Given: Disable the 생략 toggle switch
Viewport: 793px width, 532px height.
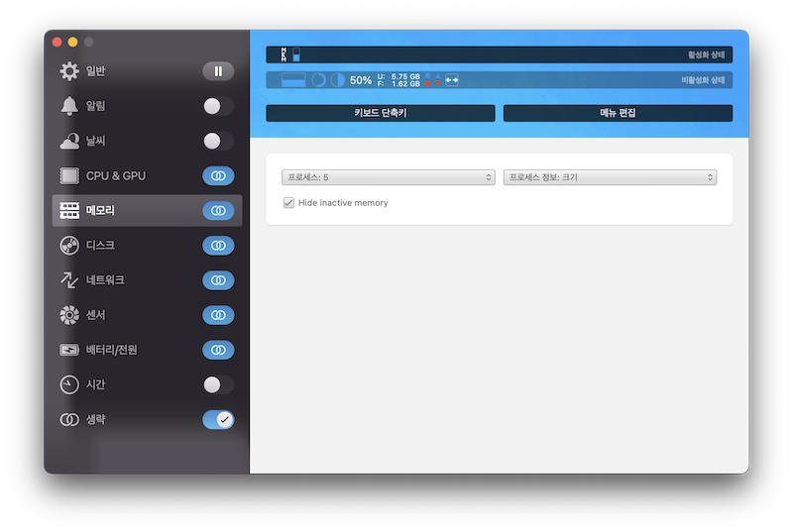Looking at the screenshot, I should [x=218, y=419].
